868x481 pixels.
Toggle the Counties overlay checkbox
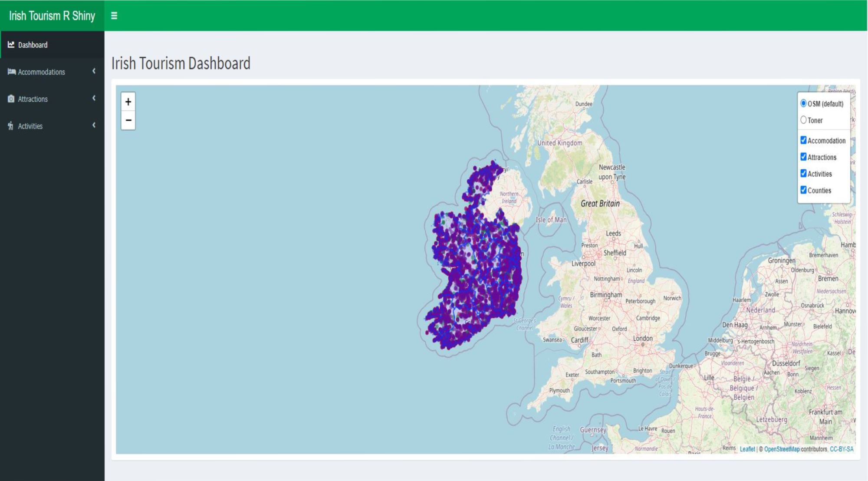(x=803, y=190)
